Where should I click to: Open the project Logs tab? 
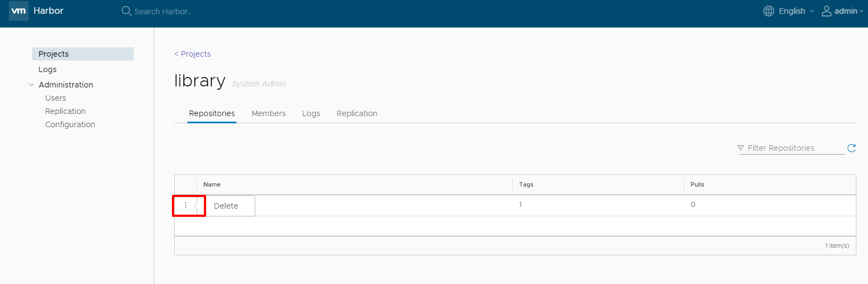[x=311, y=113]
